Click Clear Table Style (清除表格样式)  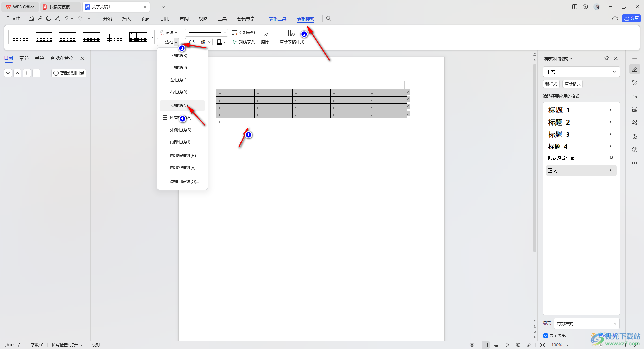(292, 37)
